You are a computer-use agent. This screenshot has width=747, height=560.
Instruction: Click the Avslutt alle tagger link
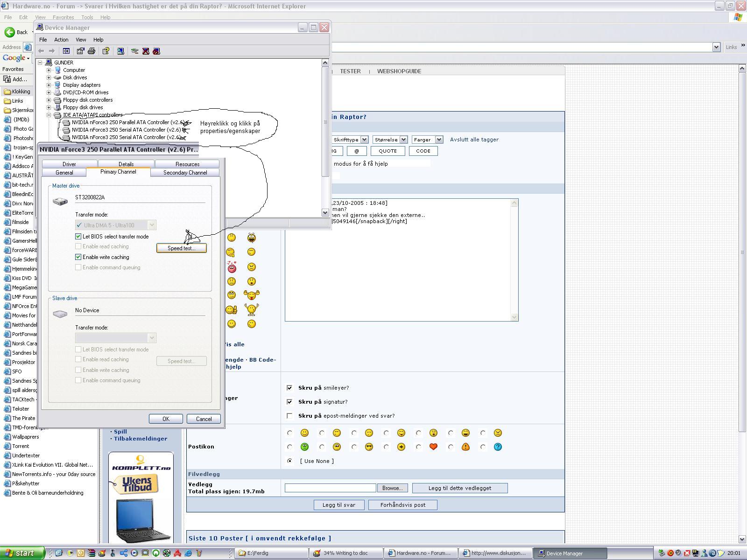[x=474, y=140]
